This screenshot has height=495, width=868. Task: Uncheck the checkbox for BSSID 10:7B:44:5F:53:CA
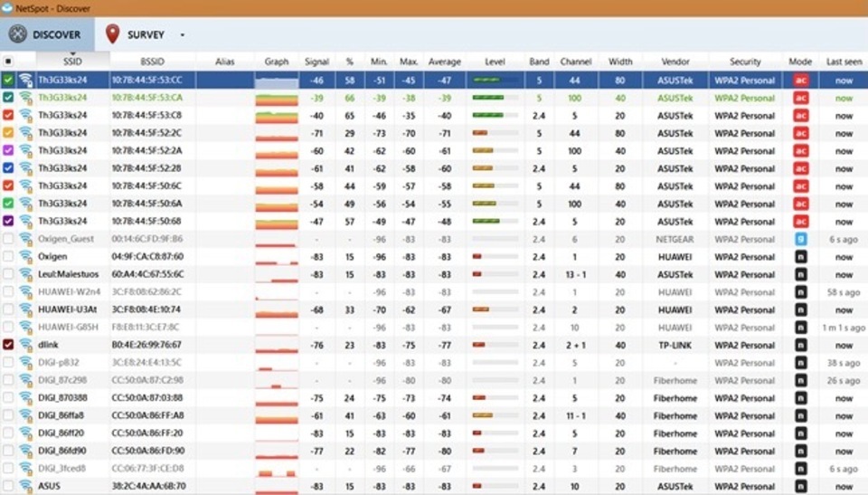pos(8,98)
